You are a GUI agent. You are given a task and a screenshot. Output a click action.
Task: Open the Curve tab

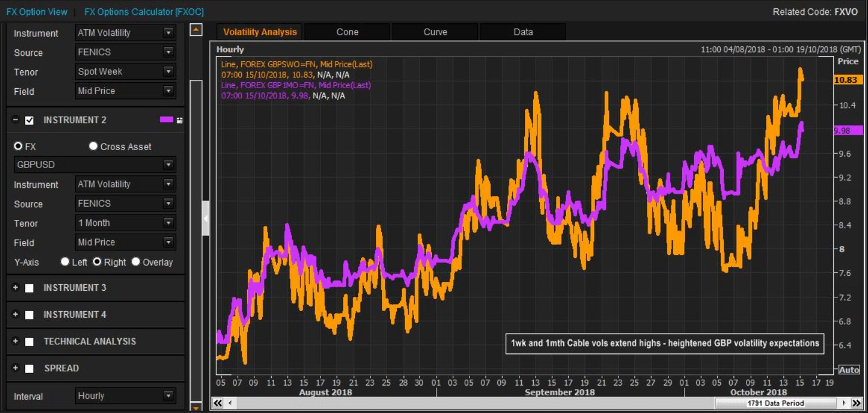click(435, 32)
